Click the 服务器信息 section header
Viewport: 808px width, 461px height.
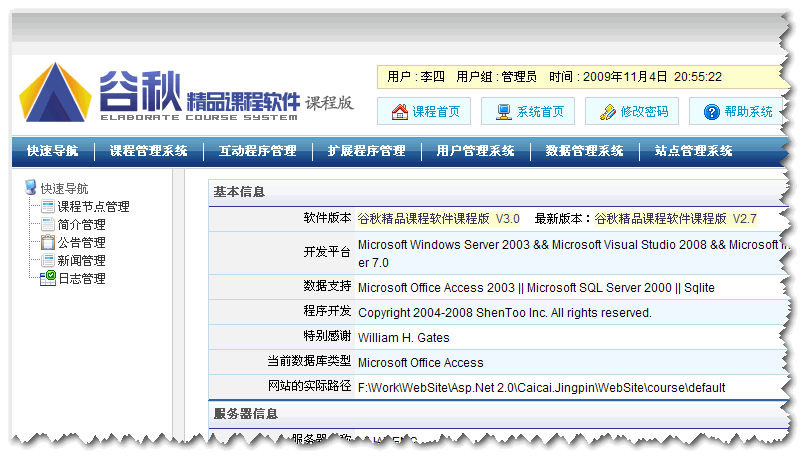tap(246, 414)
